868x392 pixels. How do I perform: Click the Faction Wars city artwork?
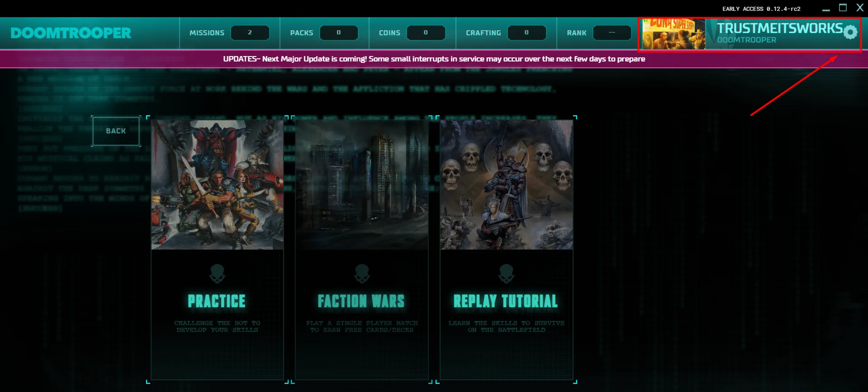click(362, 185)
